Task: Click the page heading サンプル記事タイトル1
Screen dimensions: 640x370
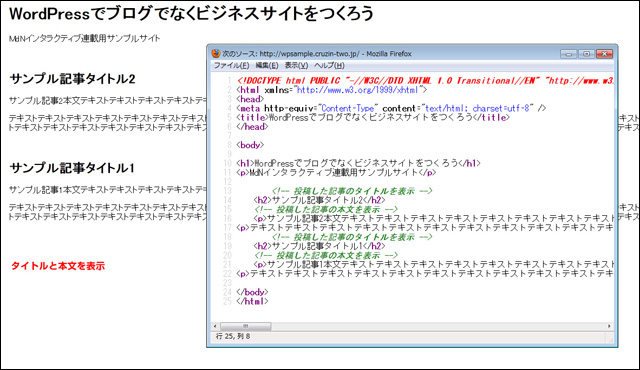Action: [72, 168]
